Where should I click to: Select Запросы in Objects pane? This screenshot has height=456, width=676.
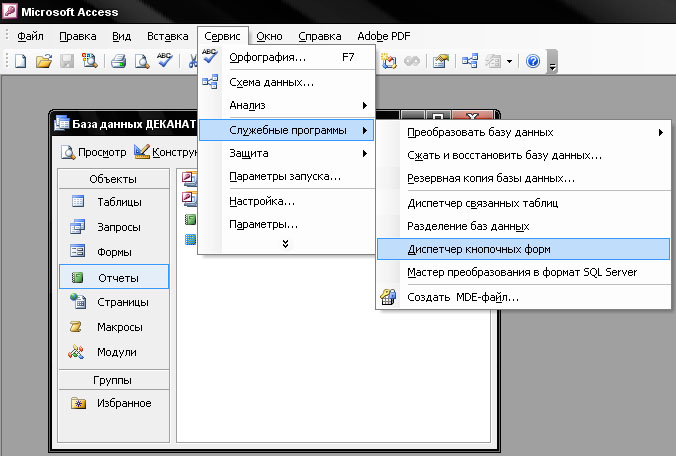(113, 227)
